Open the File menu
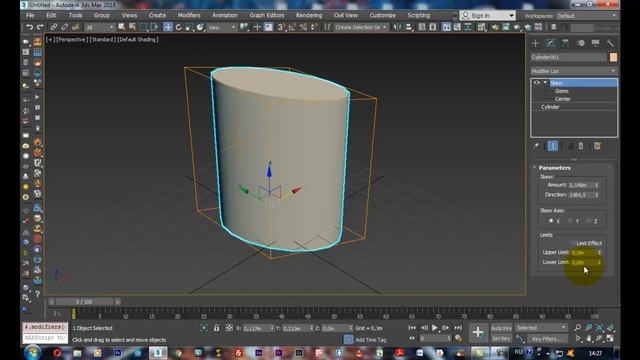This screenshot has width=640, height=360. [30, 16]
